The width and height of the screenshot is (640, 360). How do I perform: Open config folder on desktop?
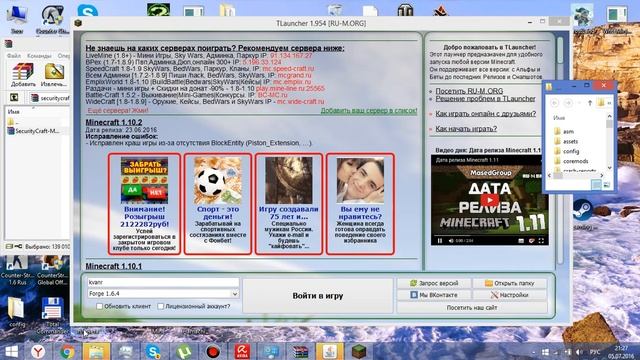pos(17,312)
